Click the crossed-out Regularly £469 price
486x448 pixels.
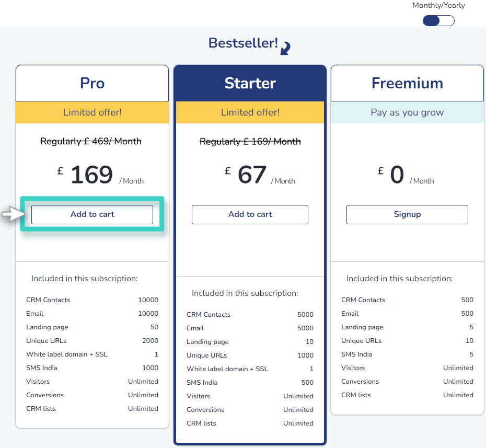tap(91, 141)
